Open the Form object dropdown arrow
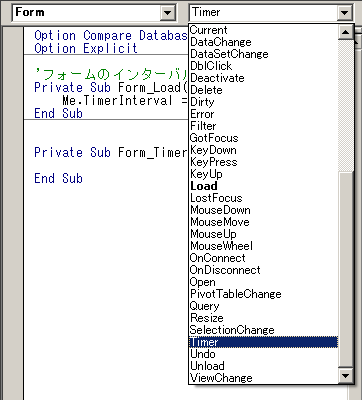The width and height of the screenshot is (362, 400). coord(168,13)
